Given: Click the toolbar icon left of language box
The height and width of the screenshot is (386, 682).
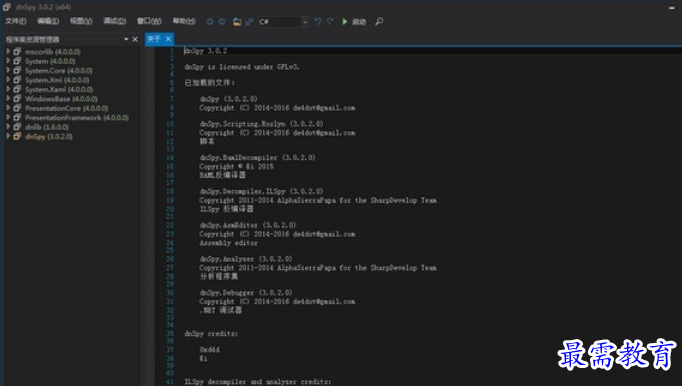Looking at the screenshot, I should point(249,21).
